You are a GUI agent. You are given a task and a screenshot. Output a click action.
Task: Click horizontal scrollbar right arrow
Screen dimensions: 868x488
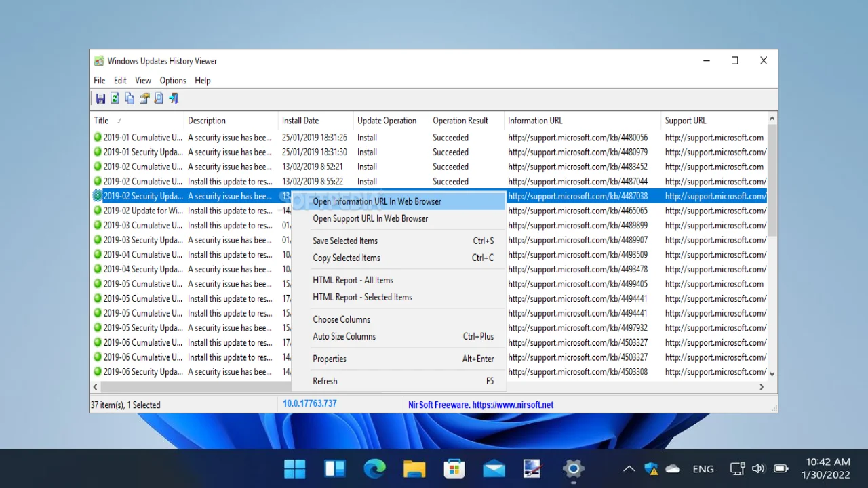[762, 386]
